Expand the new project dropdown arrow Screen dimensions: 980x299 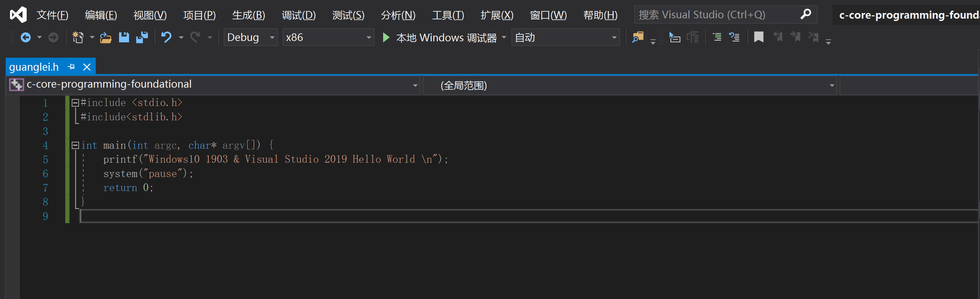[x=92, y=37]
